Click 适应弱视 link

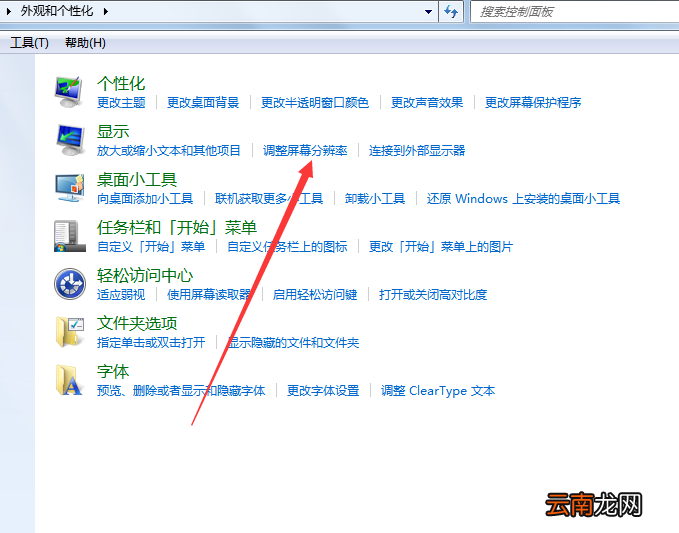(x=121, y=295)
